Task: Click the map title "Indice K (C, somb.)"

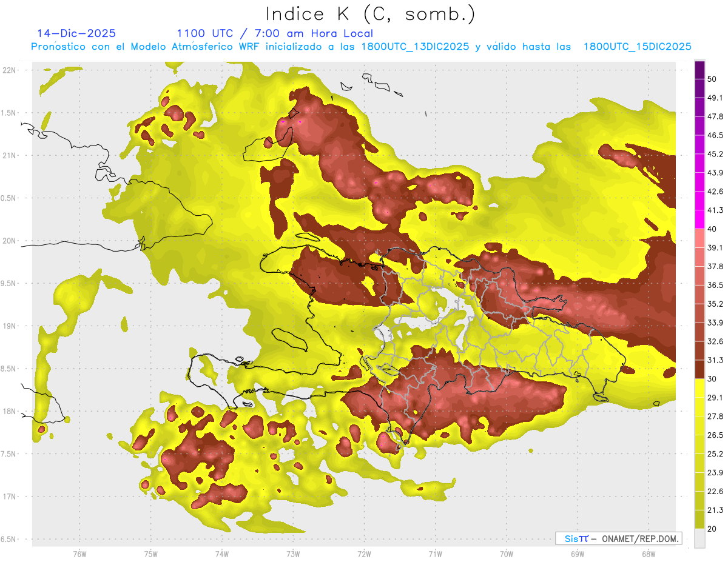Action: (x=370, y=14)
